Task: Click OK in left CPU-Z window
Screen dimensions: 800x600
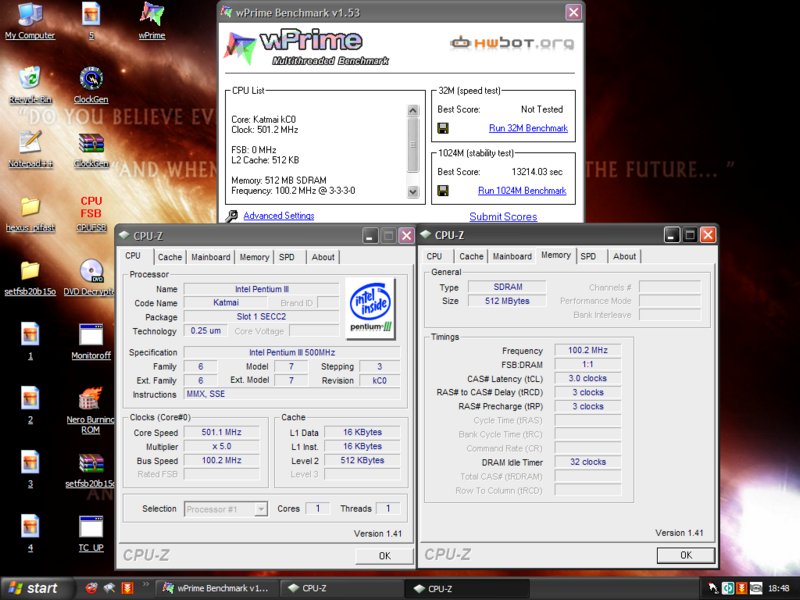Action: tap(384, 556)
